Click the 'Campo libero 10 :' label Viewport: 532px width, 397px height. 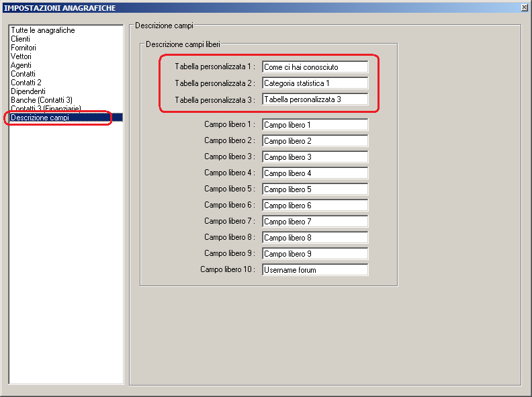[227, 269]
